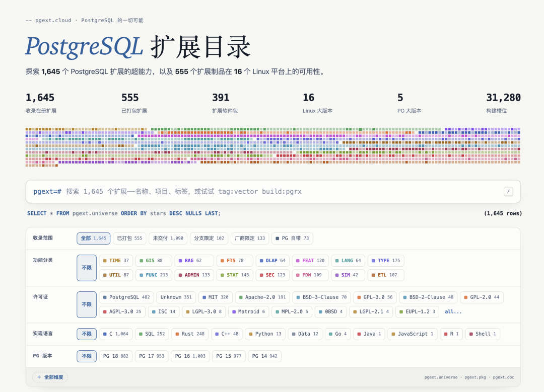Select the PG 14 942 version filter
Viewport: 544px width, 392px height.
(265, 356)
